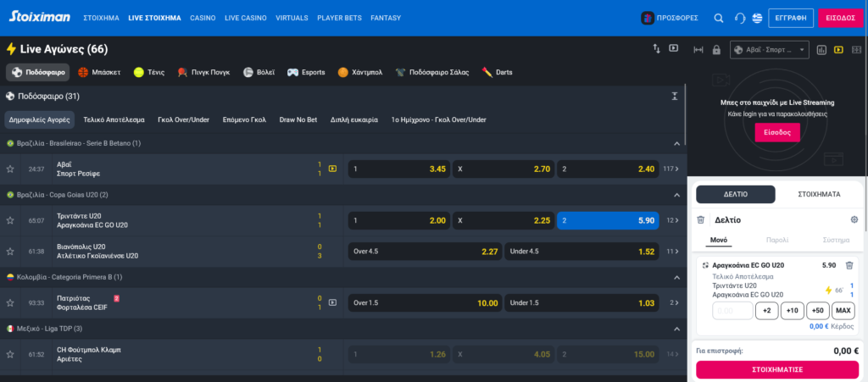Viewport: 868px width, 382px height.
Task: Open the statistics bar chart icon
Action: click(821, 50)
